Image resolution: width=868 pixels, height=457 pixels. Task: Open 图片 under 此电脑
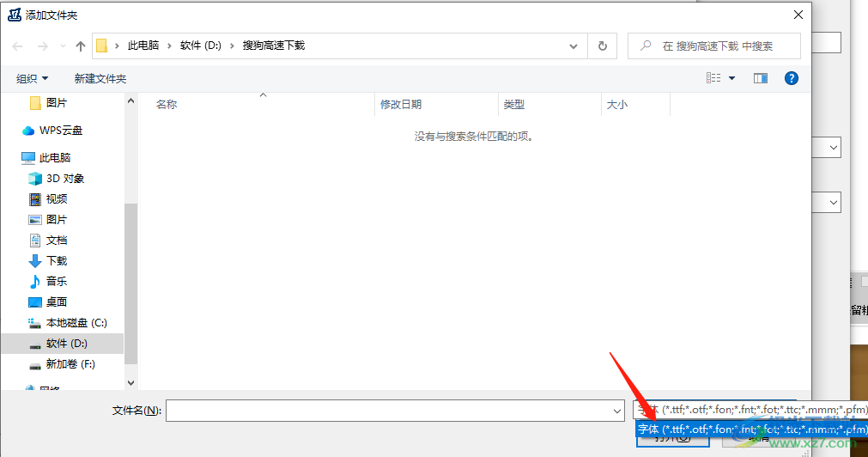coord(57,219)
